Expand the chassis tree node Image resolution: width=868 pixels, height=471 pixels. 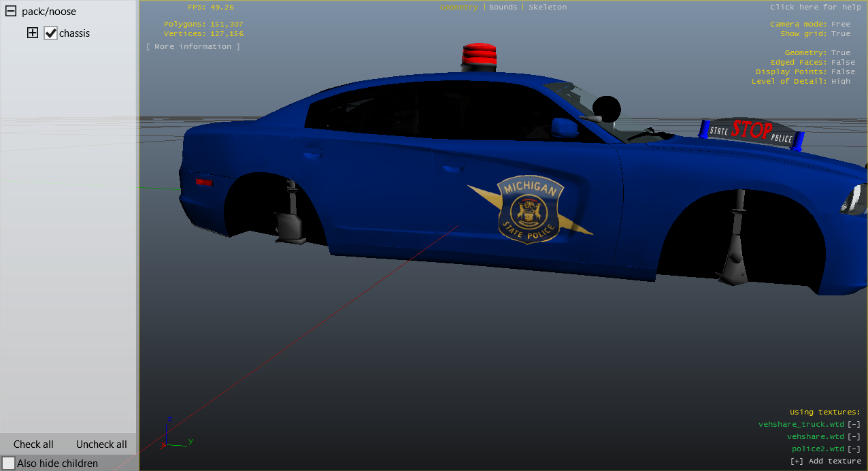33,33
